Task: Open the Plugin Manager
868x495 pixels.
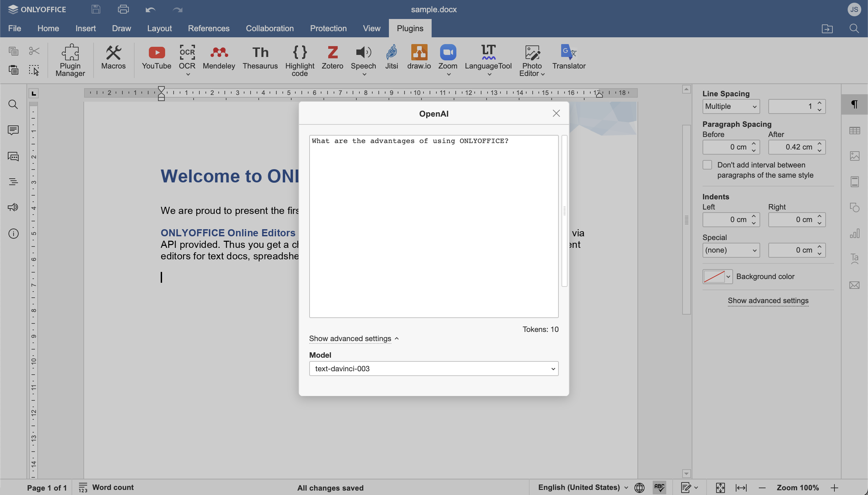Action: click(70, 60)
